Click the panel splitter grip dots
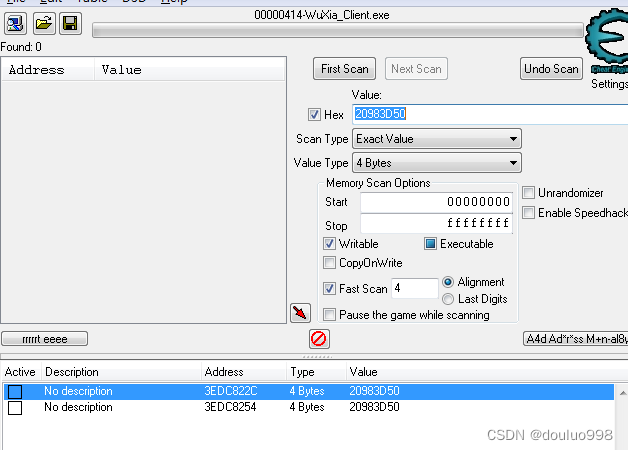628x450 pixels. tap(316, 356)
